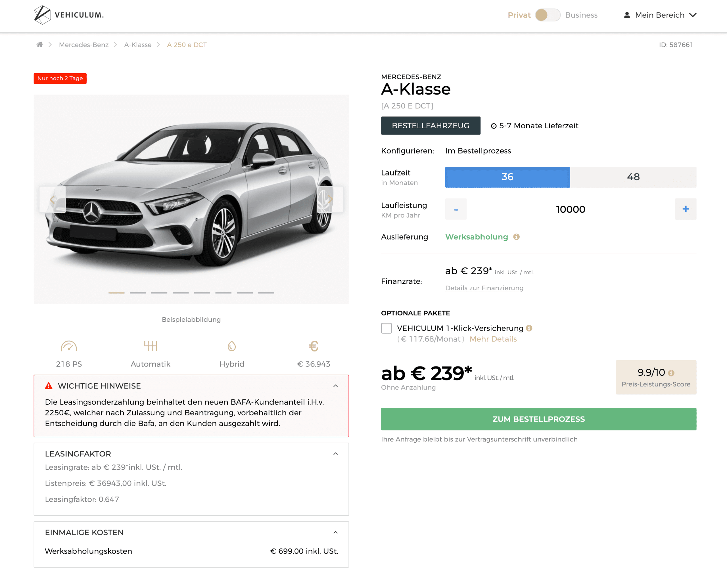Check the VEHICULUM 1-Klick-Versicherung box
The image size is (727, 588).
[x=387, y=328]
